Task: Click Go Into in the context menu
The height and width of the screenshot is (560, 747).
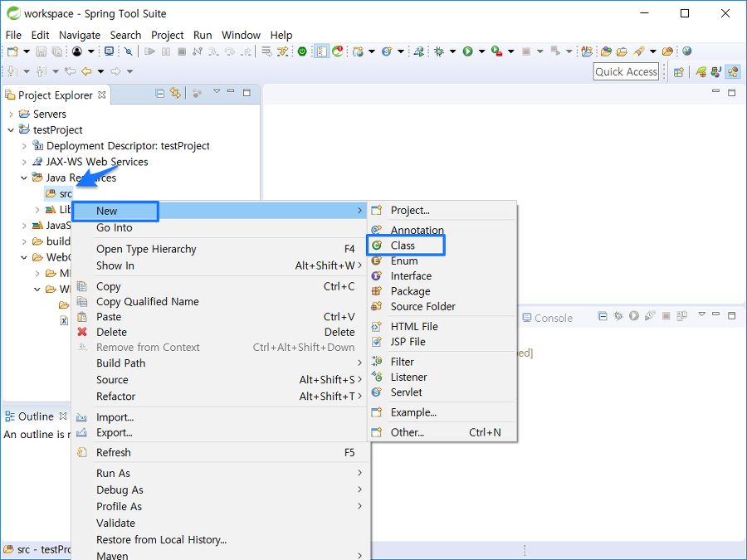Action: 220,227
